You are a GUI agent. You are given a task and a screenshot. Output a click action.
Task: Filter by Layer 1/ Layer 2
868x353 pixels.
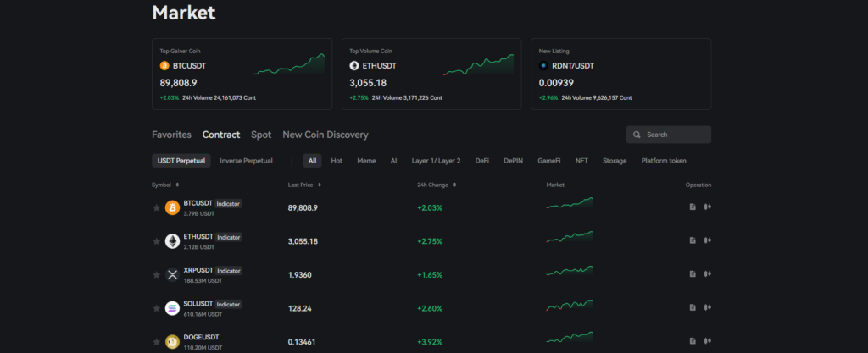point(437,161)
